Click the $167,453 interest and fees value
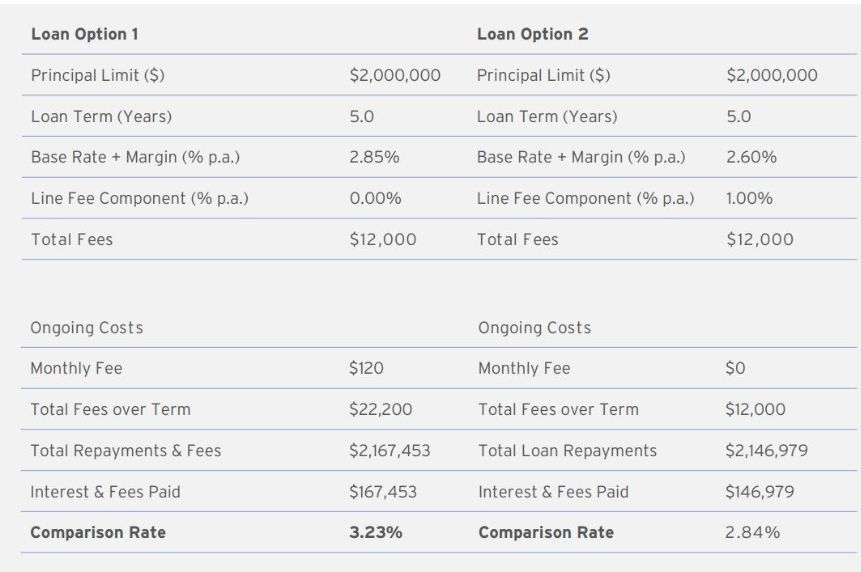The height and width of the screenshot is (572, 861). [383, 492]
